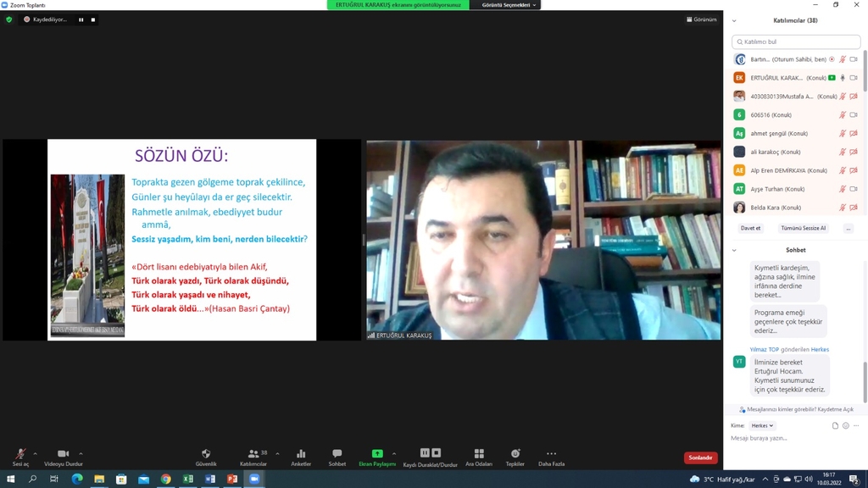Collapse the Katılımcılar (38) panel chevron

point(734,20)
